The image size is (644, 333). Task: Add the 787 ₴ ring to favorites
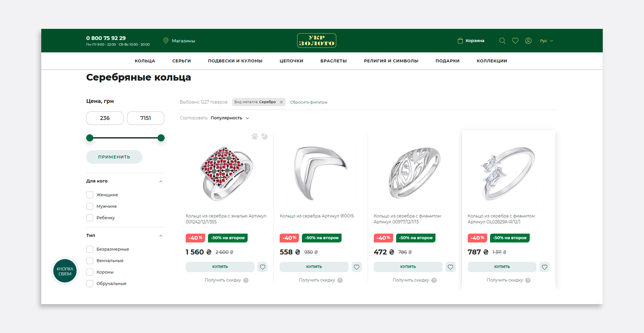545,267
